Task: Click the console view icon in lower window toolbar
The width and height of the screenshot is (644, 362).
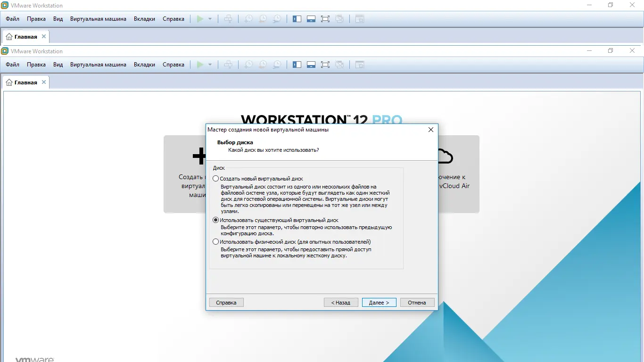Action: [x=360, y=65]
